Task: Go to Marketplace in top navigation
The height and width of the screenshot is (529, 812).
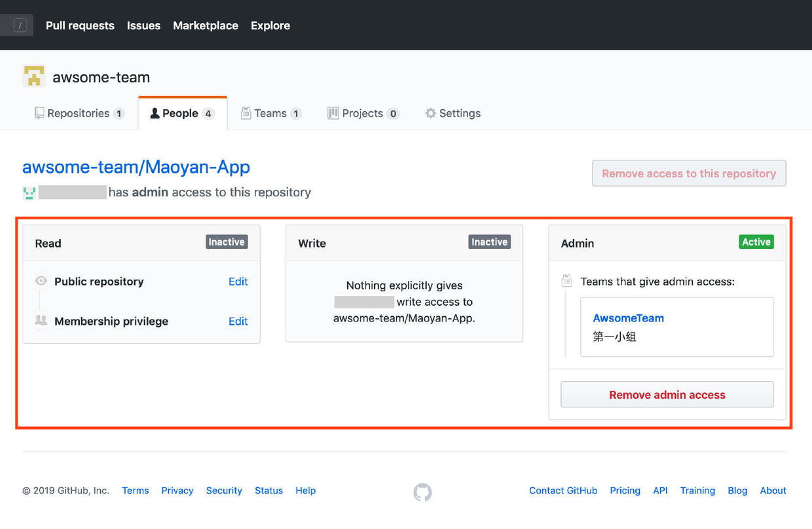Action: coord(206,26)
